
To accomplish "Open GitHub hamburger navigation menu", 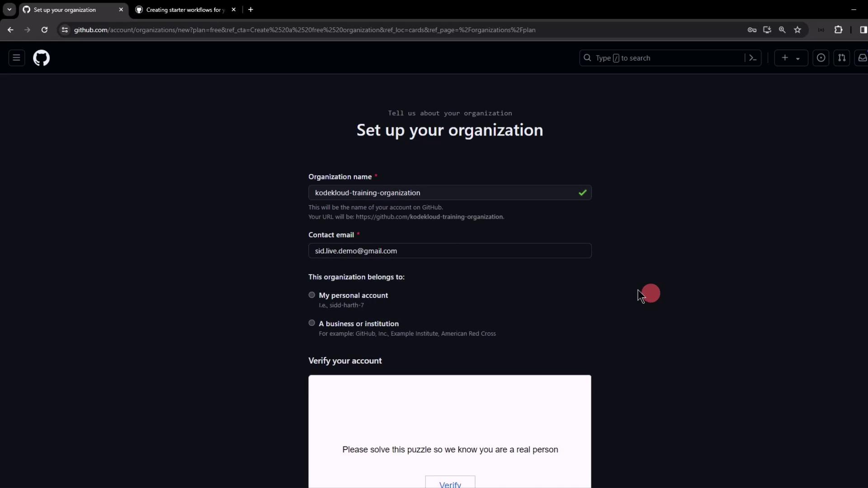I will 17,58.
